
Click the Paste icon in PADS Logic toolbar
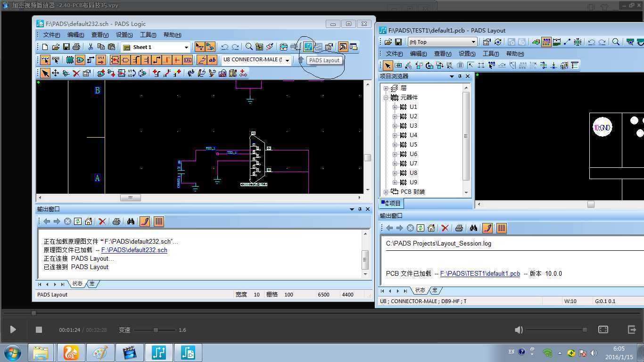pyautogui.click(x=111, y=47)
